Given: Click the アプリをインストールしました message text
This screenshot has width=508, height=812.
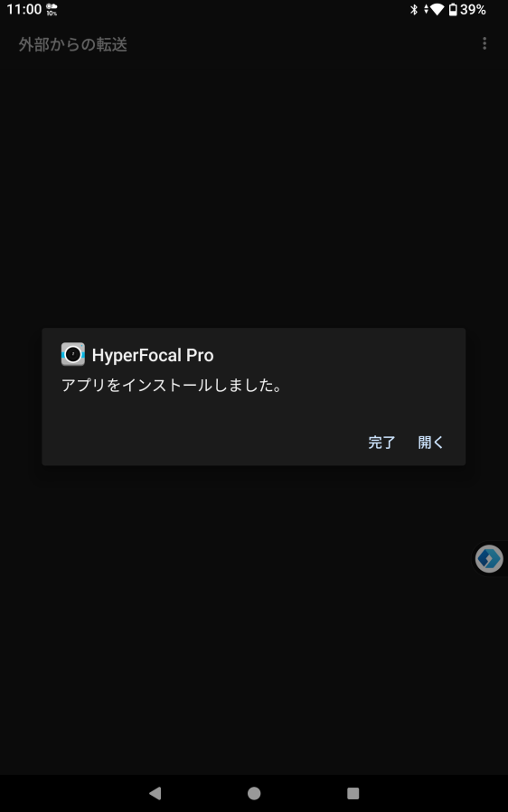Looking at the screenshot, I should coord(172,386).
